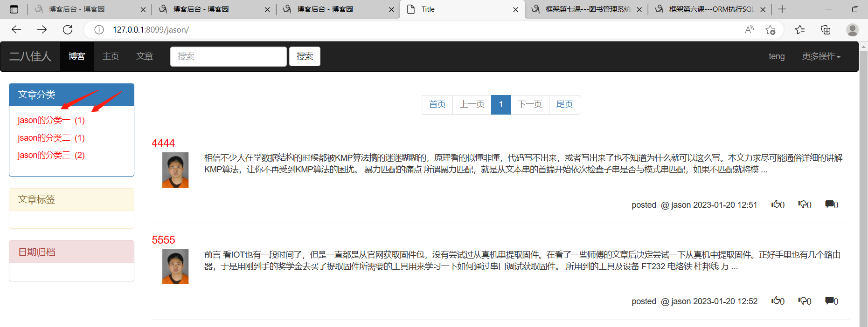868x327 pixels.
Task: Select the 主页 navbar item
Action: pos(111,56)
